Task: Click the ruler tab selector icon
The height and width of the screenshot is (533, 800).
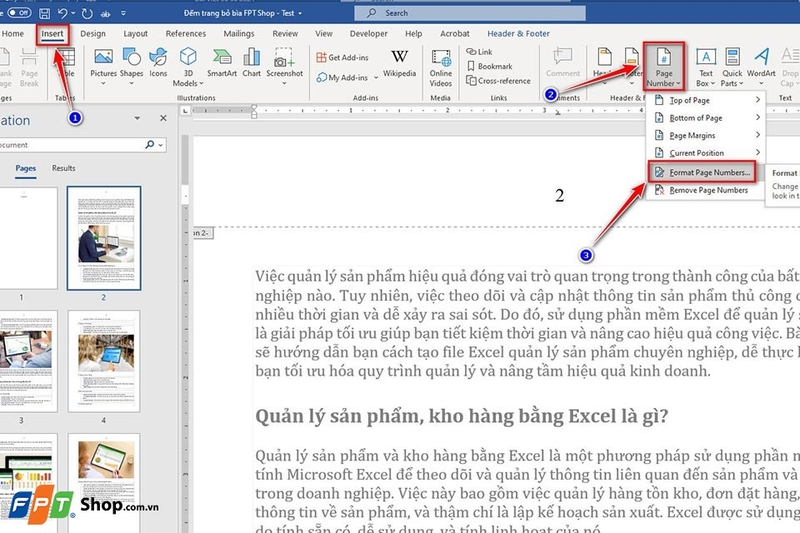Action: tap(186, 110)
